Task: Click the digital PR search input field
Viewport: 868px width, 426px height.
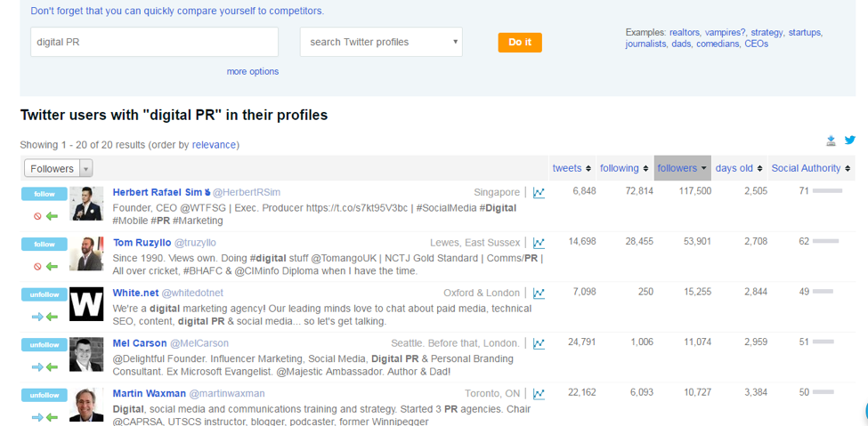Action: tap(154, 42)
